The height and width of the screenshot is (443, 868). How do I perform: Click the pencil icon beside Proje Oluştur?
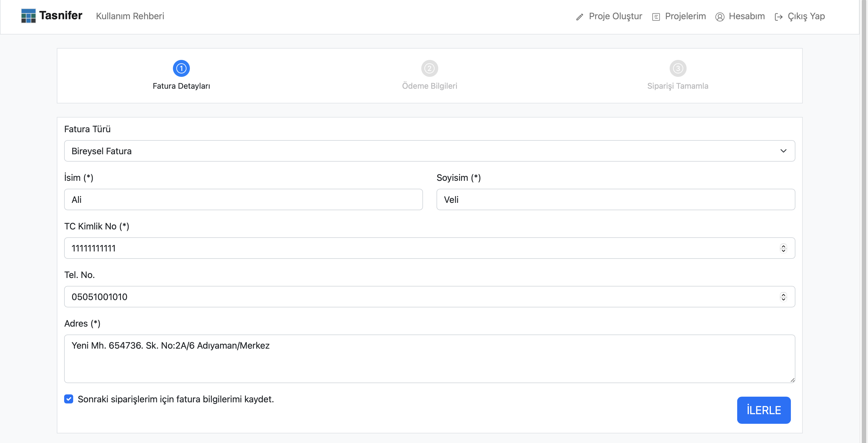tap(579, 17)
